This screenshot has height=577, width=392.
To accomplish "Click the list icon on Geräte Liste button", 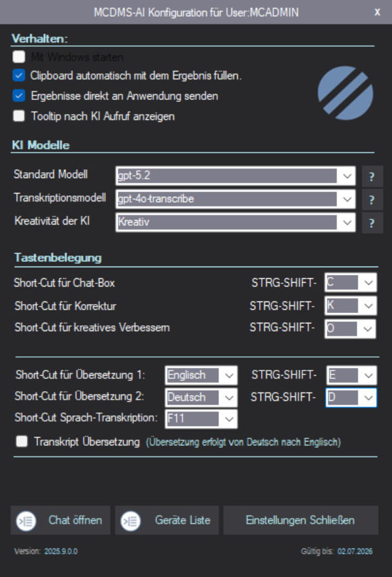I will [x=132, y=520].
